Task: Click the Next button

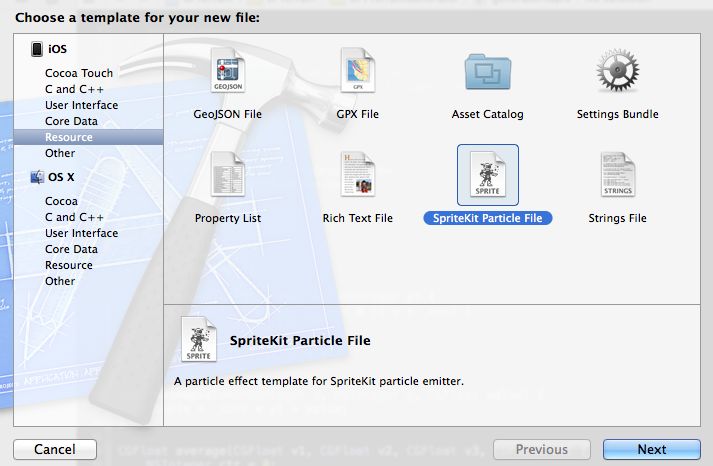Action: coord(652,450)
